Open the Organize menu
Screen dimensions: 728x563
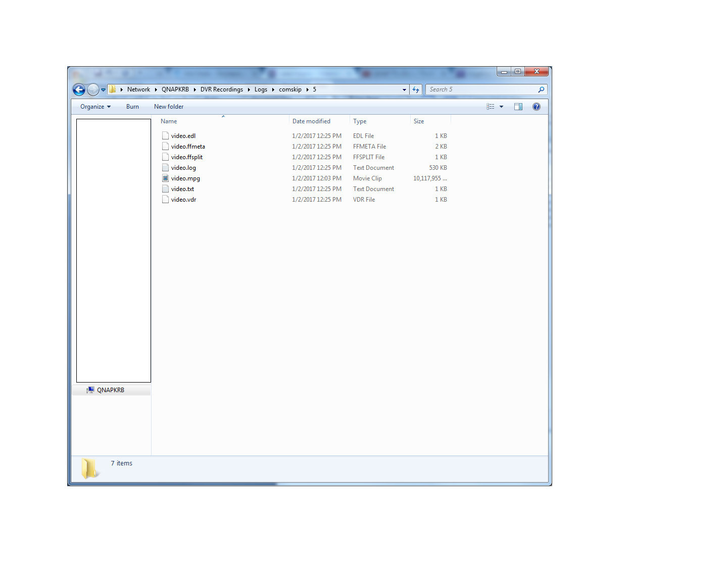[x=95, y=107]
